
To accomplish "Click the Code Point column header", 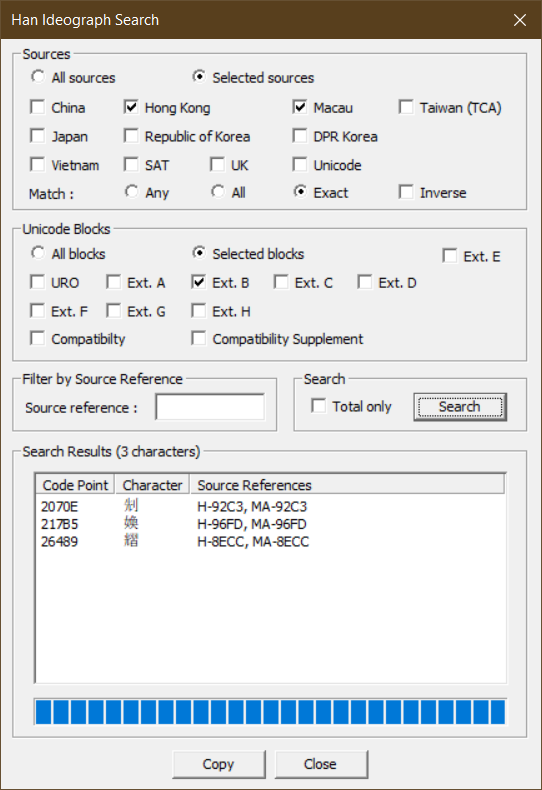I will point(75,485).
